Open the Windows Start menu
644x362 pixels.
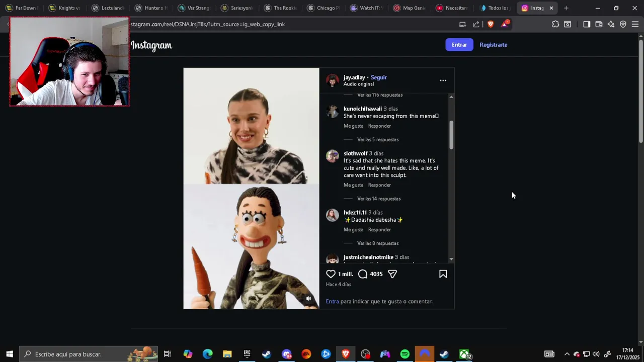pyautogui.click(x=10, y=354)
